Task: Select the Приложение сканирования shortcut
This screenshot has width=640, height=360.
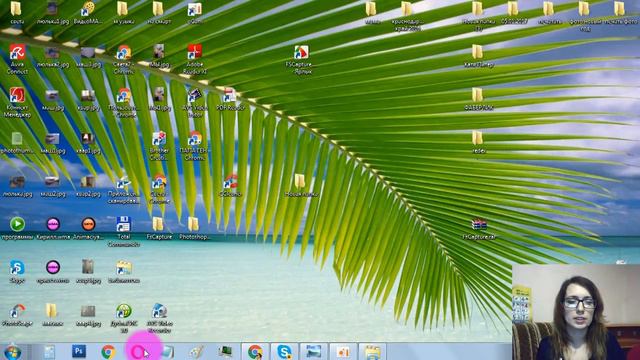Action: click(124, 189)
